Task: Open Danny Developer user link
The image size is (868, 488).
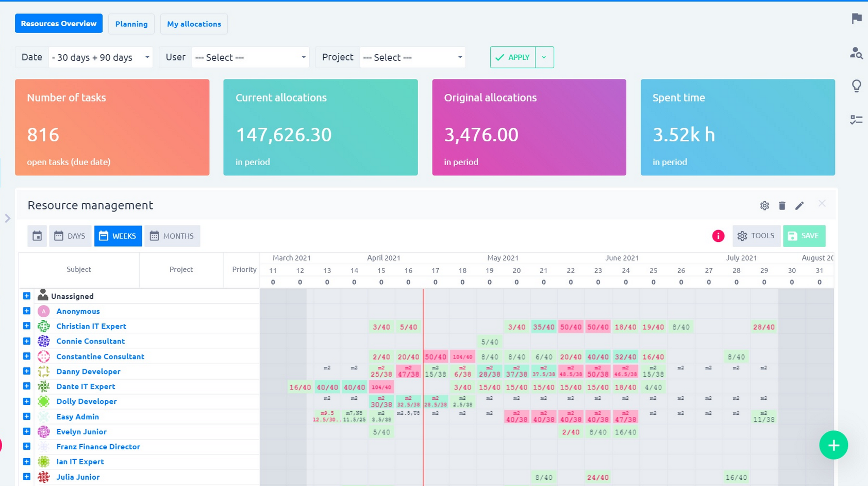Action: click(88, 371)
